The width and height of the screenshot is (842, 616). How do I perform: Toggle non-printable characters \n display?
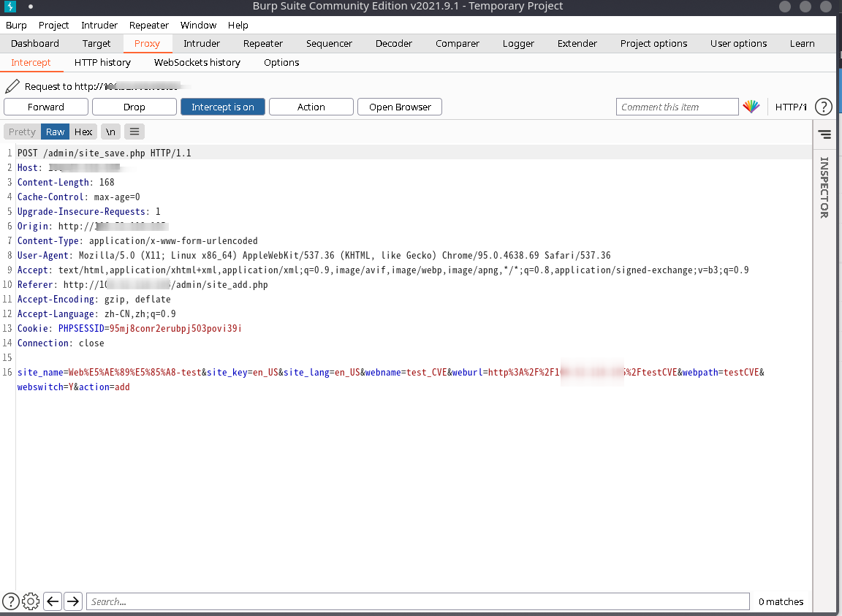[110, 132]
